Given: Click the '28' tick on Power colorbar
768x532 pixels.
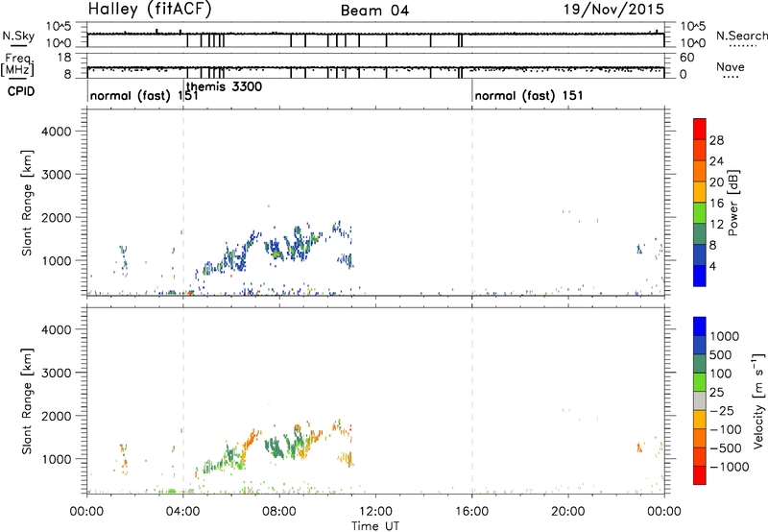Looking at the screenshot, I should (x=716, y=140).
